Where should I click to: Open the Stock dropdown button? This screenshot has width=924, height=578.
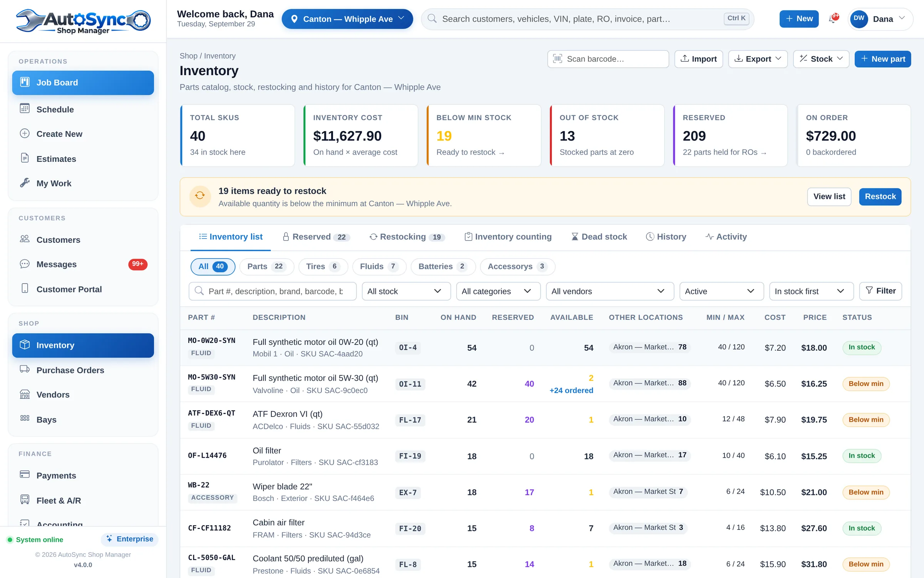821,59
